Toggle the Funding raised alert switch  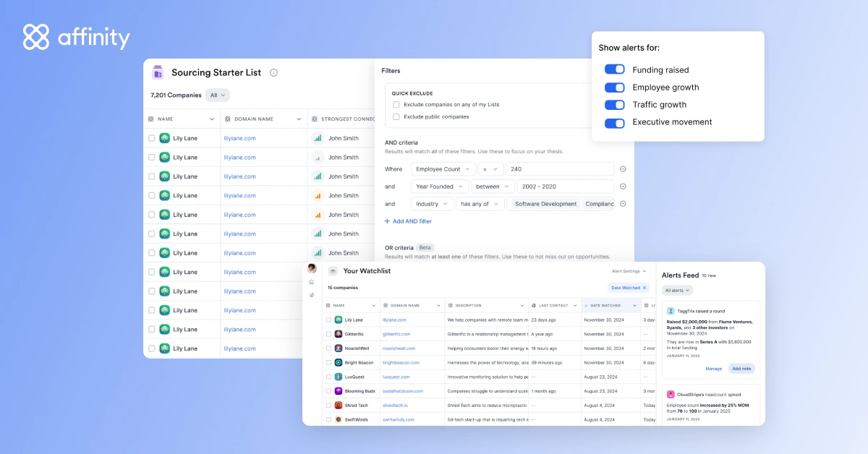(615, 69)
